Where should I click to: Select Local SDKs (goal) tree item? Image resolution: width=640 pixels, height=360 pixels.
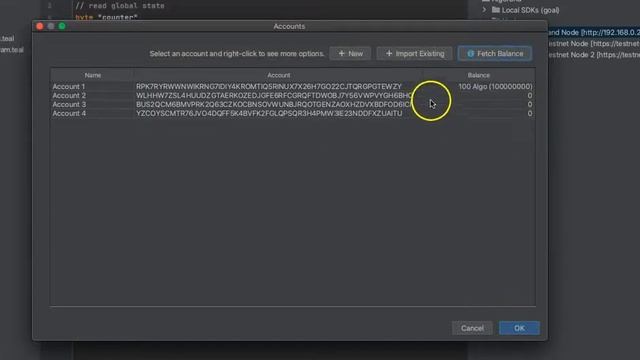[530, 10]
